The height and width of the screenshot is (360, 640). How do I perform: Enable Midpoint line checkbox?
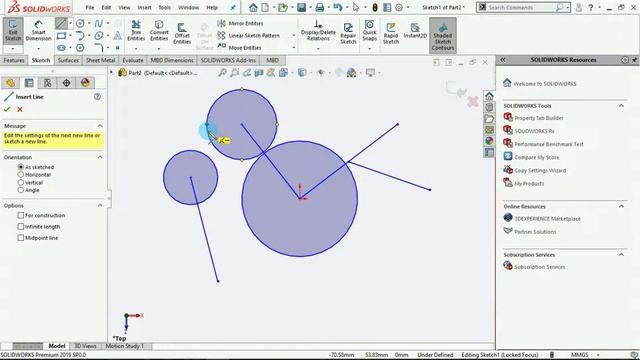tap(21, 238)
